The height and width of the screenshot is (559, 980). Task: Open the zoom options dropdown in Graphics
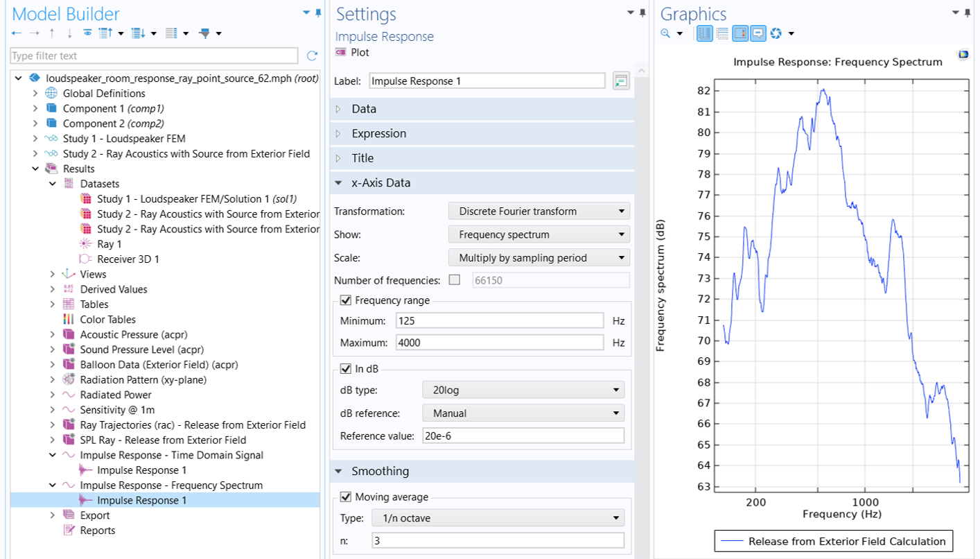coord(680,33)
